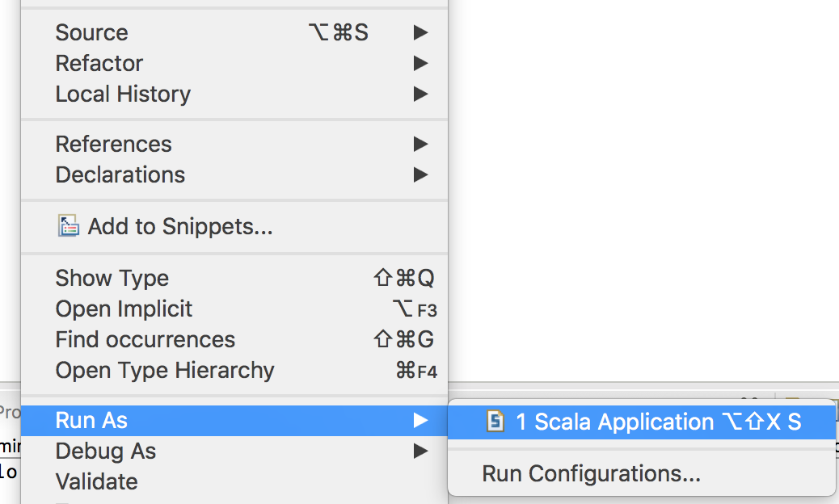Click the Scala Application file icon
Image resolution: width=839 pixels, height=504 pixels.
(x=495, y=421)
